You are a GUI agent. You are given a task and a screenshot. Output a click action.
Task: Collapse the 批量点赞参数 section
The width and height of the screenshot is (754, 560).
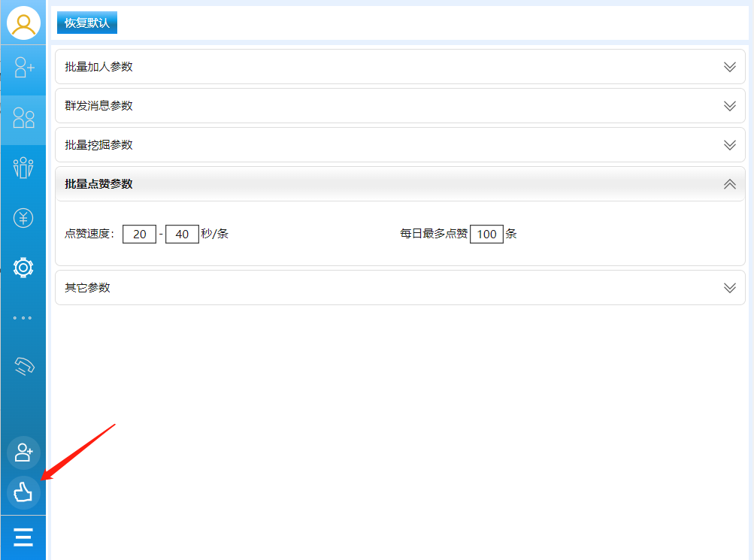pos(728,184)
